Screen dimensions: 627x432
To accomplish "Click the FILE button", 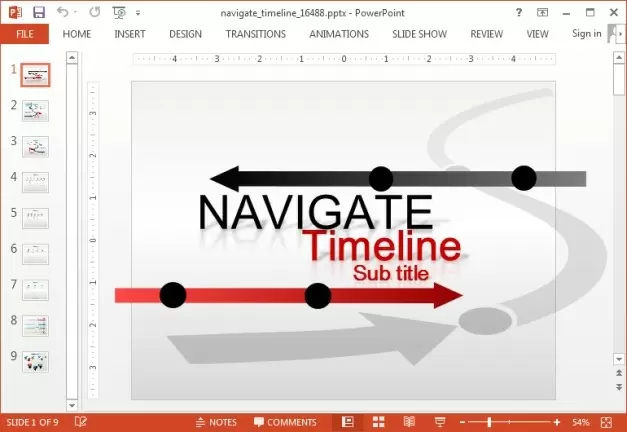I will tap(25, 34).
